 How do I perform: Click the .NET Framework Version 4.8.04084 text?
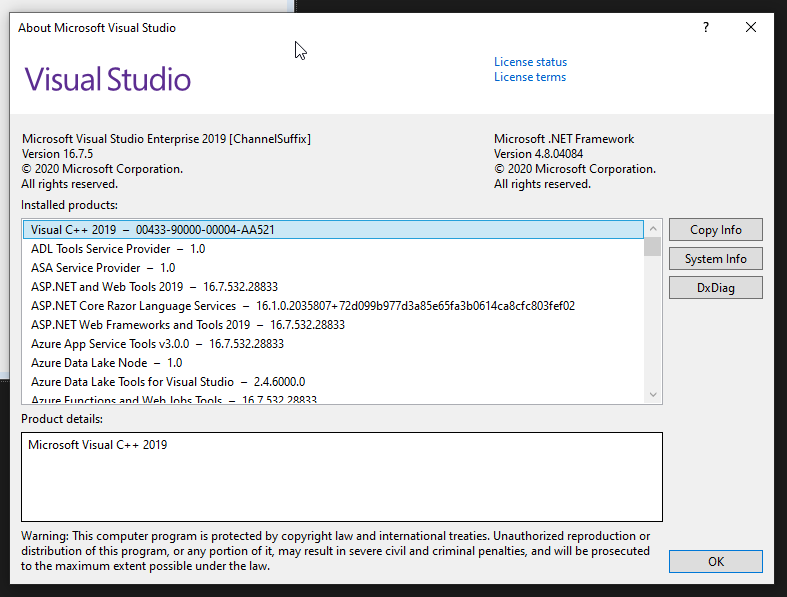point(538,154)
